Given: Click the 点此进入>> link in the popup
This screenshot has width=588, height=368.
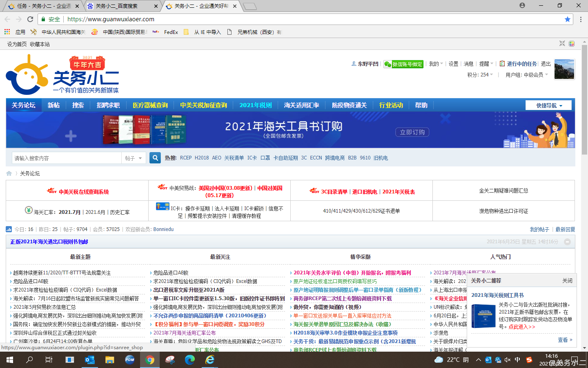Looking at the screenshot, I should coord(522,327).
